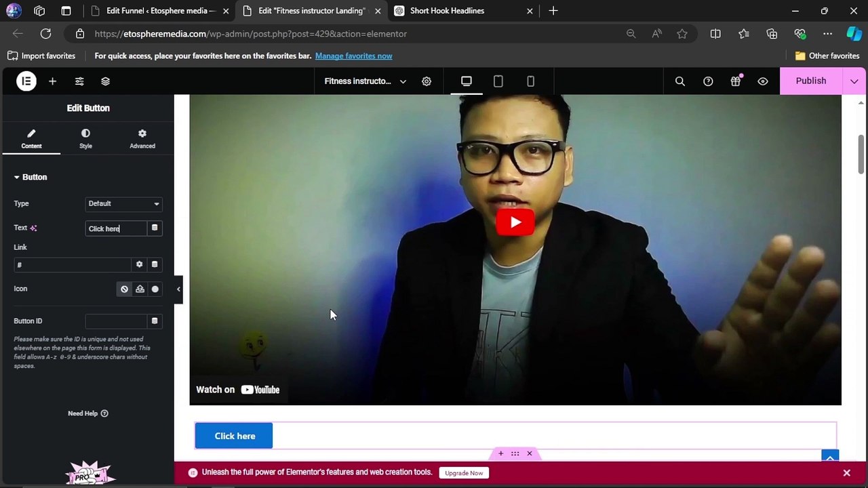Viewport: 868px width, 488px height.
Task: Choose Upload SVG for the button icon
Action: click(x=140, y=289)
